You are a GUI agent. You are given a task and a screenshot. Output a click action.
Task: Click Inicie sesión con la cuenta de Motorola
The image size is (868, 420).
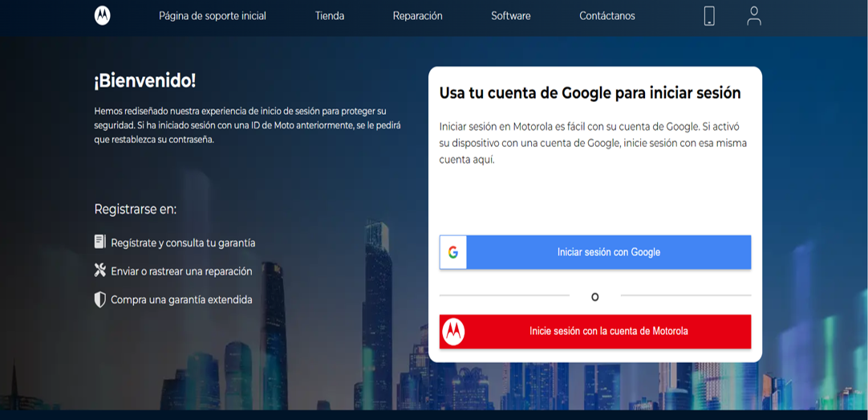coord(595,332)
